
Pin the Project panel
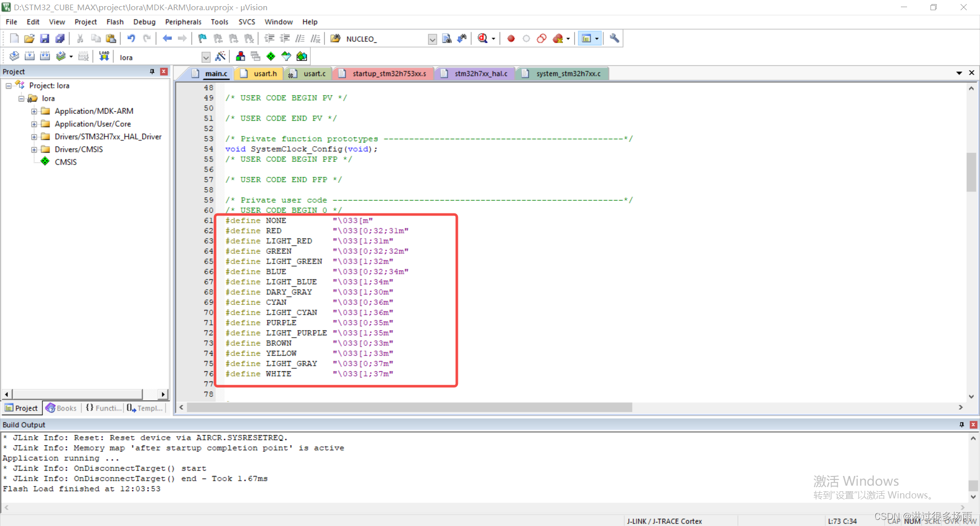click(x=152, y=71)
